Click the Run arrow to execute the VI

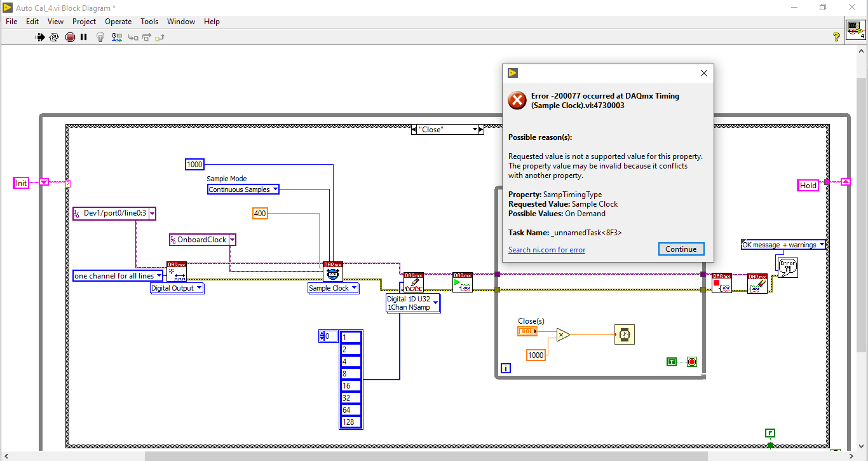pyautogui.click(x=40, y=37)
